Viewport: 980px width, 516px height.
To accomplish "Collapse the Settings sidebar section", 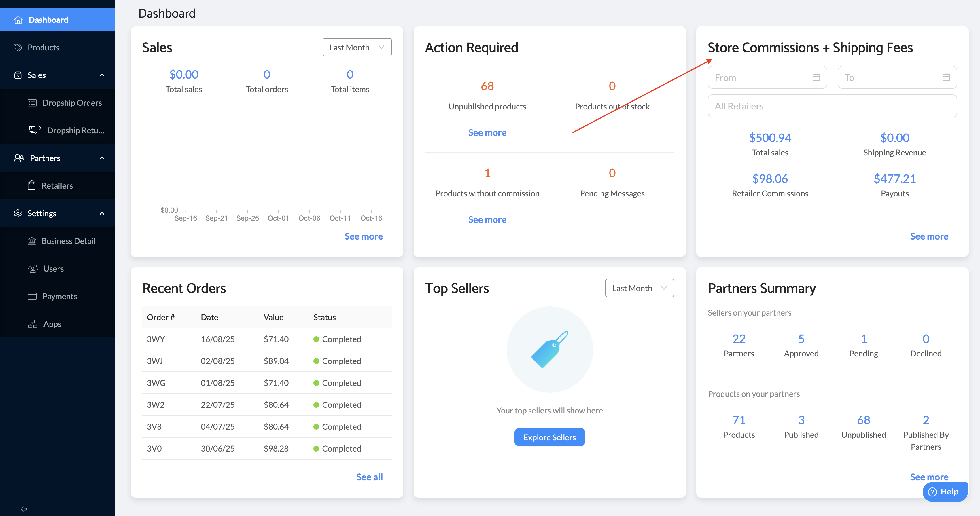I will pos(102,213).
